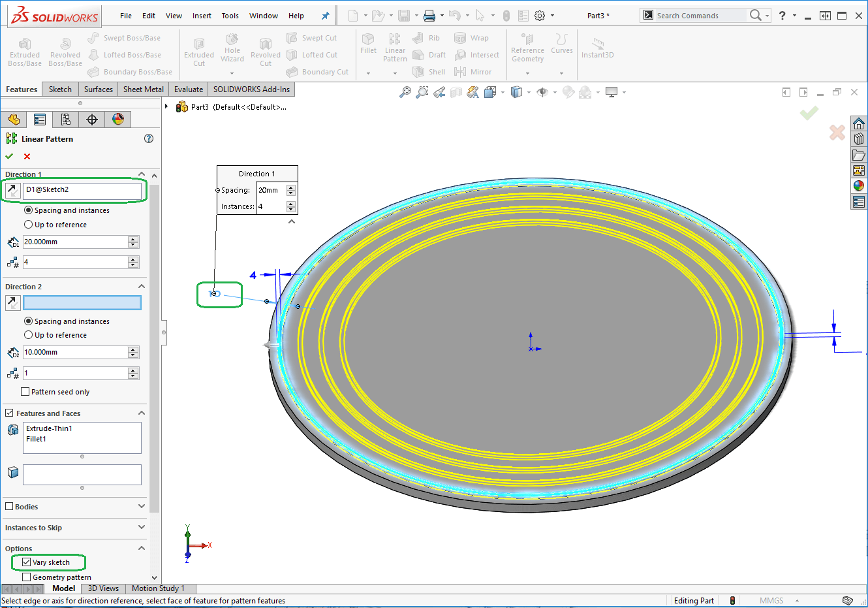Cancel the Linear Pattern with red X

click(x=27, y=156)
